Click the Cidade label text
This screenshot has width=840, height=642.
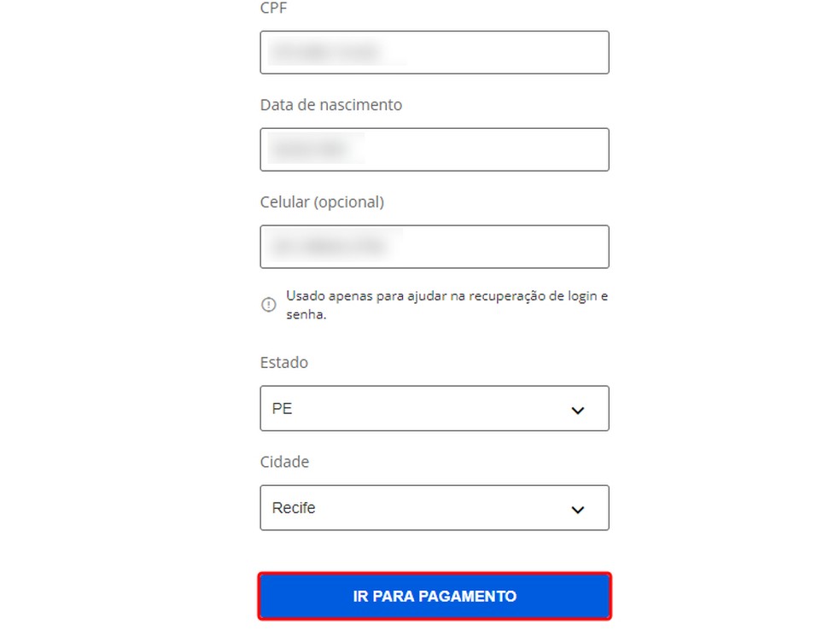(x=283, y=462)
